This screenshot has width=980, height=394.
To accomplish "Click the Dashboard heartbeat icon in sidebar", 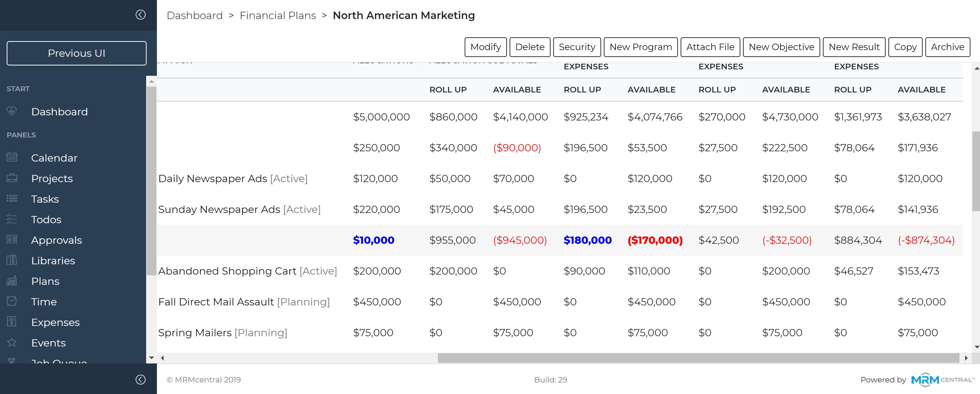I will pyautogui.click(x=12, y=111).
